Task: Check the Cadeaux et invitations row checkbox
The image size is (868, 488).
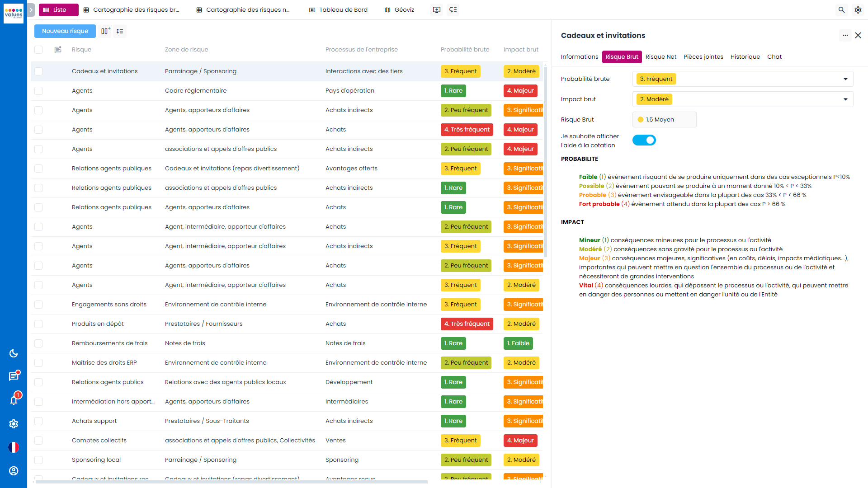Action: [38, 71]
